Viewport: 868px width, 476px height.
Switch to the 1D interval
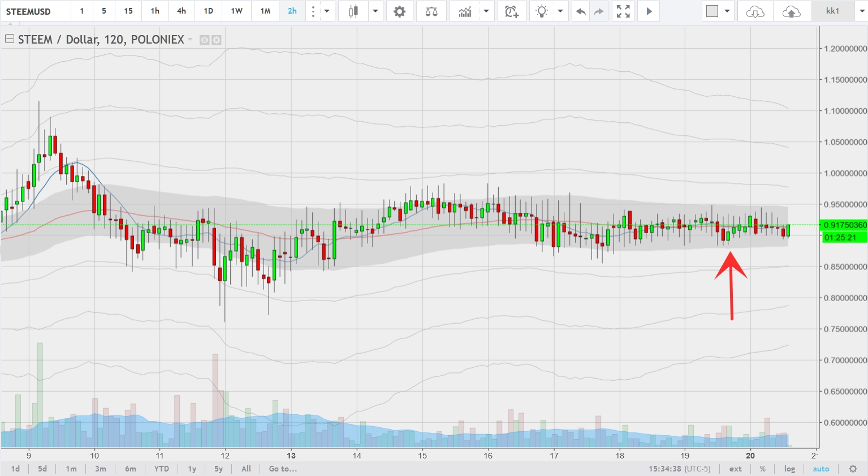coord(208,11)
